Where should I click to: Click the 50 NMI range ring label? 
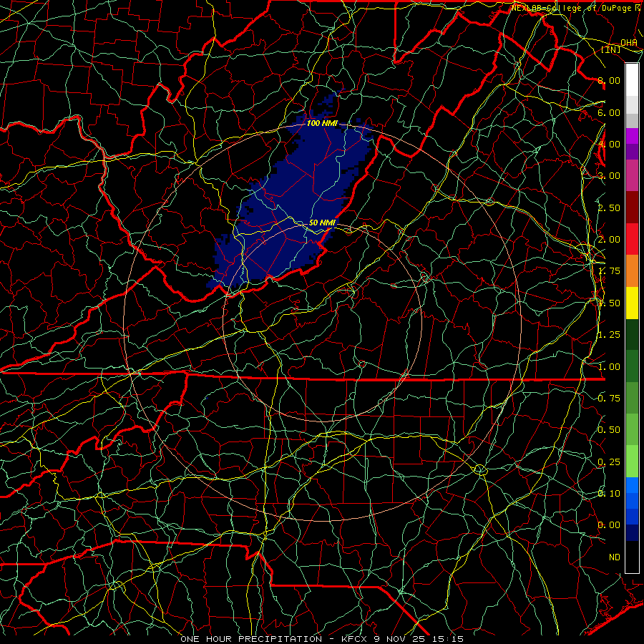(322, 223)
